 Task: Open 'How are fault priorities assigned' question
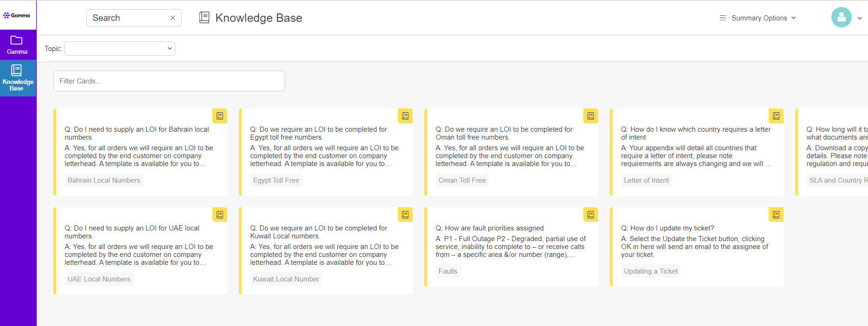[490, 228]
